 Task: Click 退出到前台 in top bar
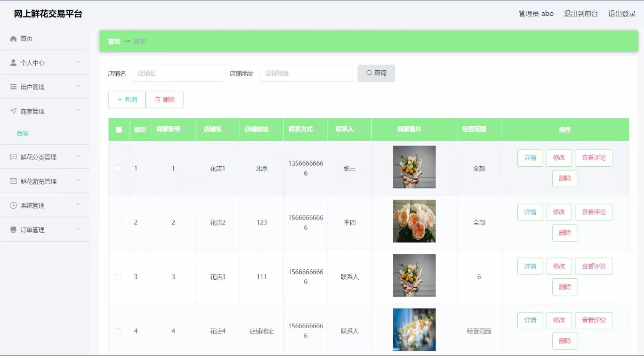581,14
